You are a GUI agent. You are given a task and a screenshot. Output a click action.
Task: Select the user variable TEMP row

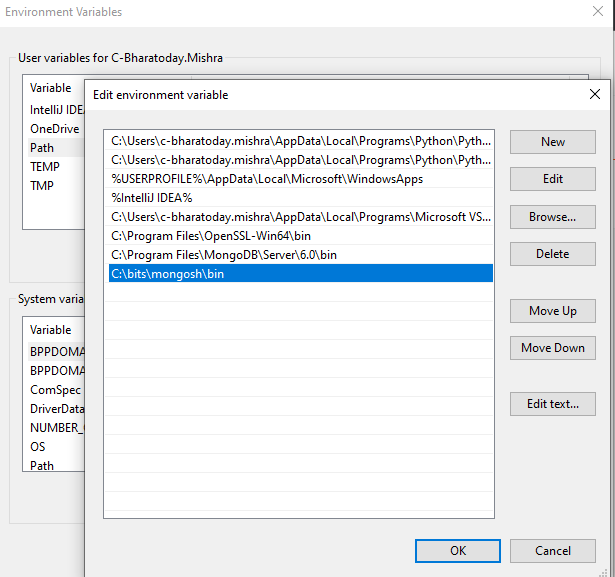56,167
